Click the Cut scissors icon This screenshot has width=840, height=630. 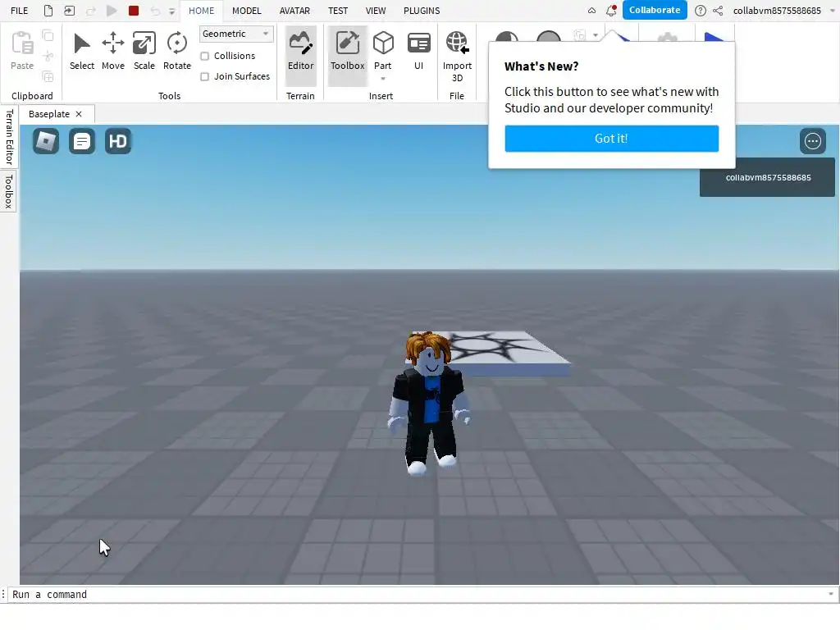(48, 56)
